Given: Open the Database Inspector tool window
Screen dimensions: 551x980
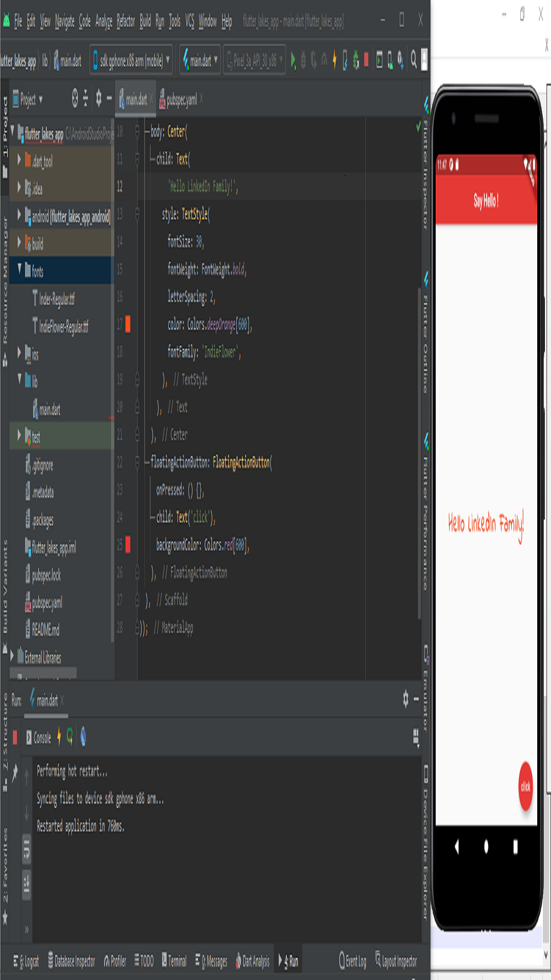Looking at the screenshot, I should (71, 962).
